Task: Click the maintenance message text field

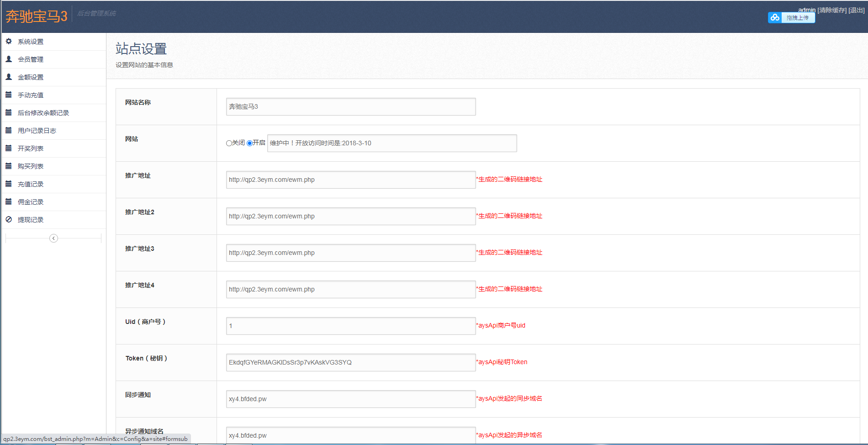Action: (x=392, y=143)
